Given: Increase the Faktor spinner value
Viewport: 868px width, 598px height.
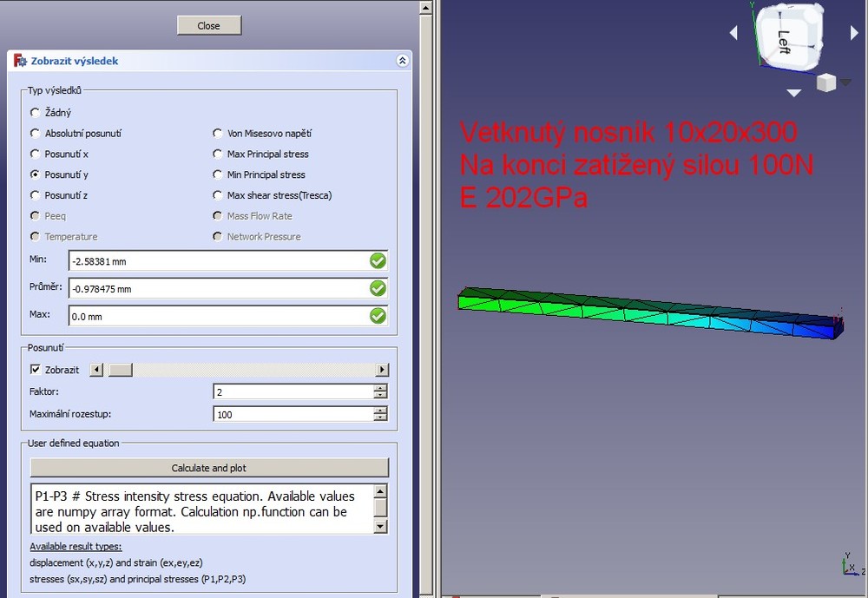Looking at the screenshot, I should (x=380, y=388).
